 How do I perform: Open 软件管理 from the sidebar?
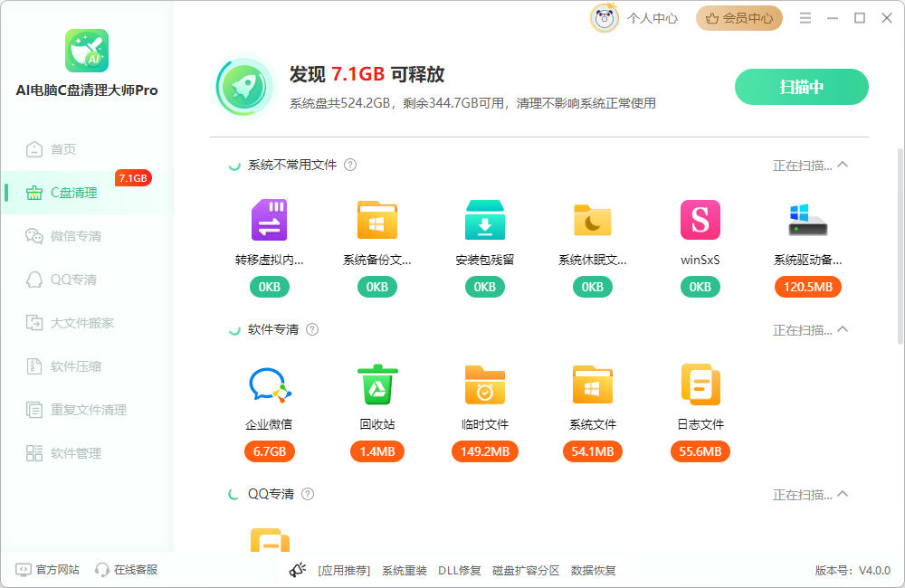[x=76, y=453]
